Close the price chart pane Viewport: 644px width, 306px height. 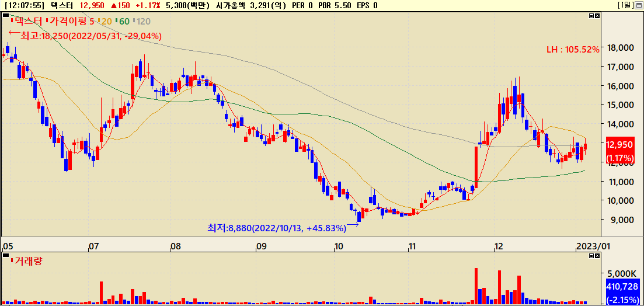click(x=597, y=16)
